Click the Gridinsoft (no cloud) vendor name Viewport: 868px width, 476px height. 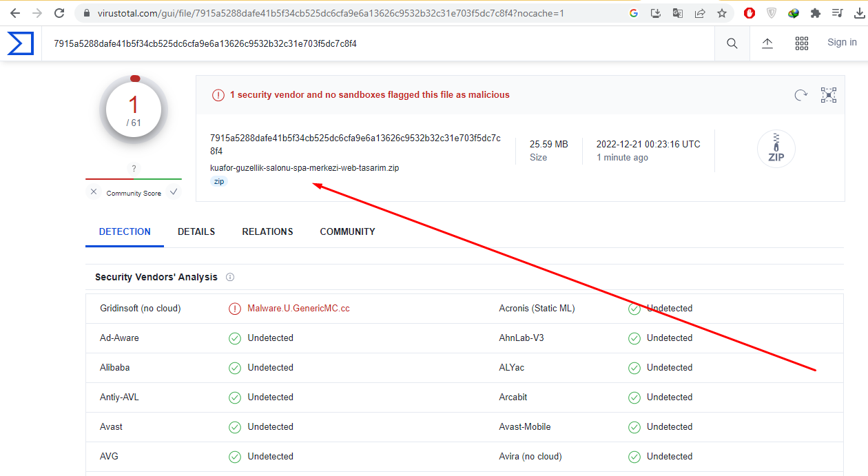[x=141, y=309]
